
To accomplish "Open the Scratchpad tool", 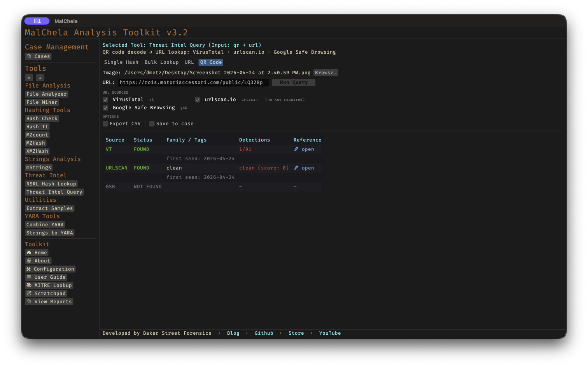I will [x=46, y=294].
